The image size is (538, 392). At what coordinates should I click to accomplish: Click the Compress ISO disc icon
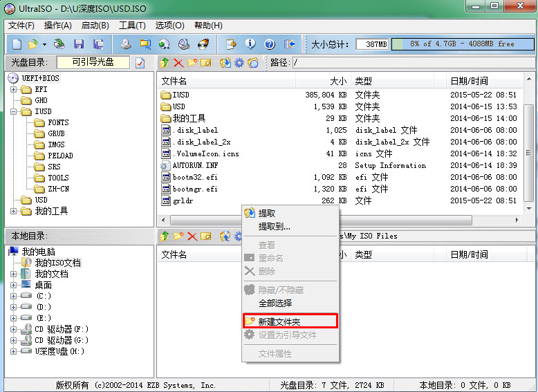(165, 44)
